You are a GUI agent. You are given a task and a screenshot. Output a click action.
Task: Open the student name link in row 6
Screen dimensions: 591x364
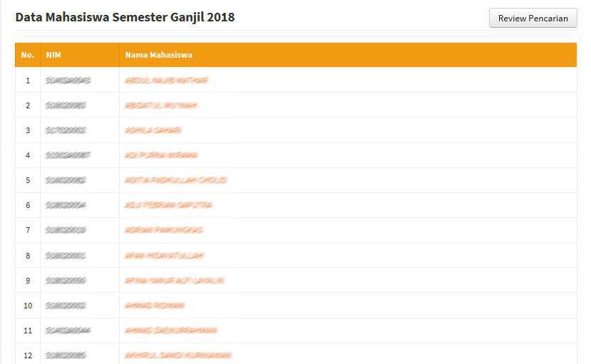click(168, 205)
